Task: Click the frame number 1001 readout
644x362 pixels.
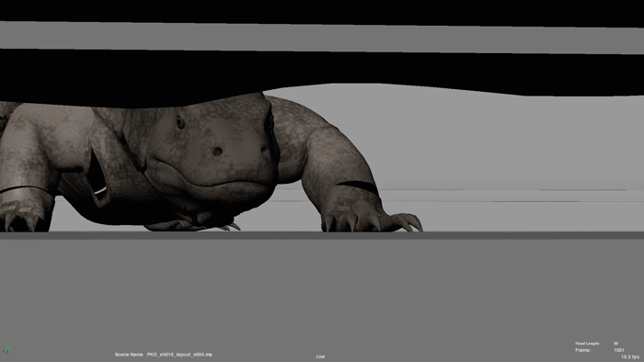Action: (619, 350)
